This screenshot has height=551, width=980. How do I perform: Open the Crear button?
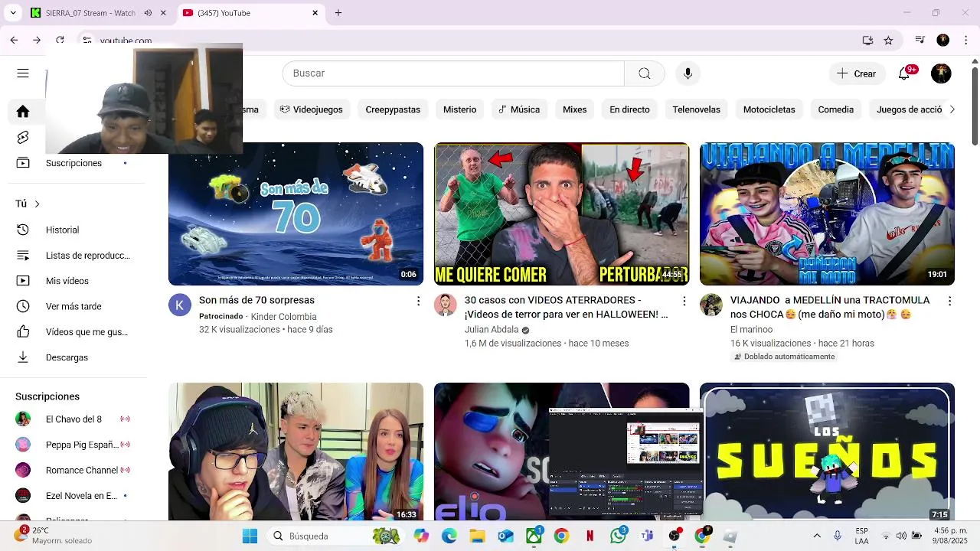pyautogui.click(x=857, y=73)
